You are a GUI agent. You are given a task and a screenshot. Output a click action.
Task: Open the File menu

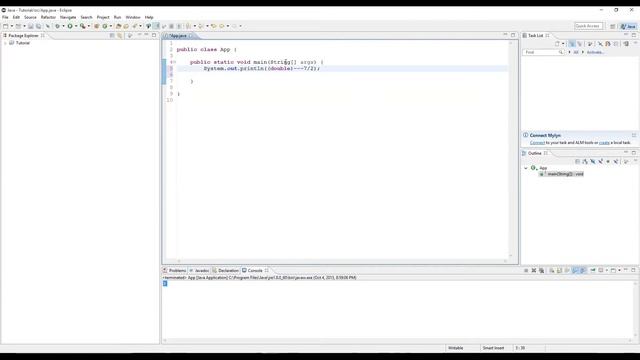click(5, 17)
